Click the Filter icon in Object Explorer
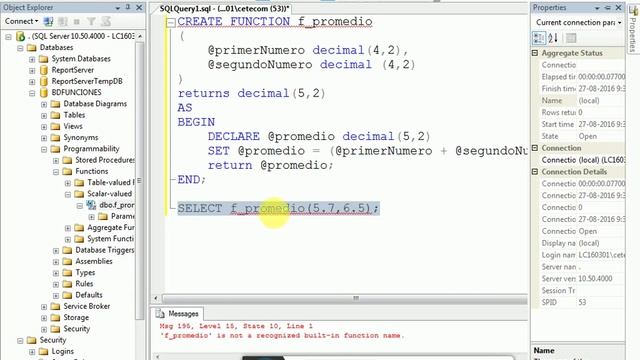The width and height of the screenshot is (640, 360). pos(91,21)
